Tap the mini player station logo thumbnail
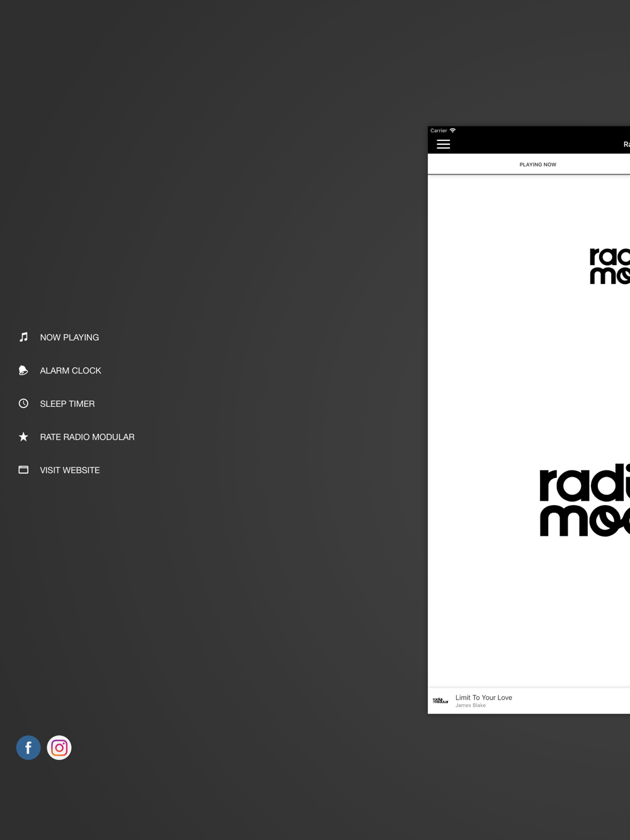Screen dimensions: 630x840 pyautogui.click(x=440, y=701)
